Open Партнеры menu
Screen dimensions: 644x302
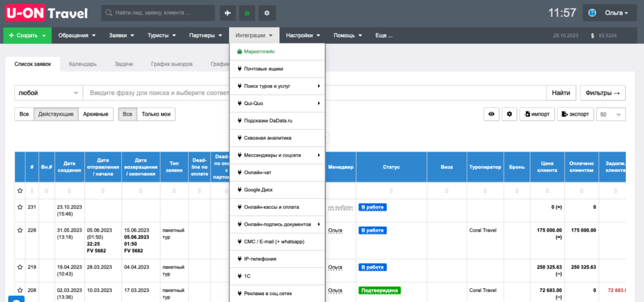206,35
